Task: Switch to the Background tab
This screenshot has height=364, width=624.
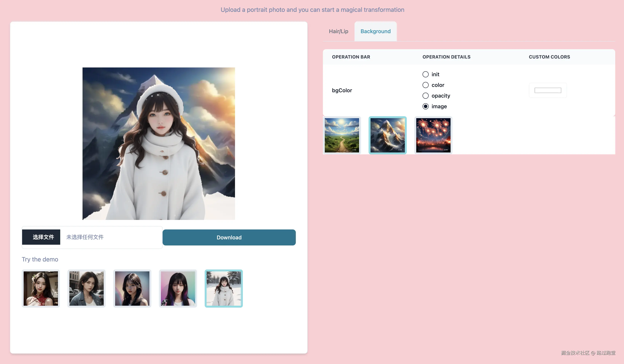Action: point(375,31)
